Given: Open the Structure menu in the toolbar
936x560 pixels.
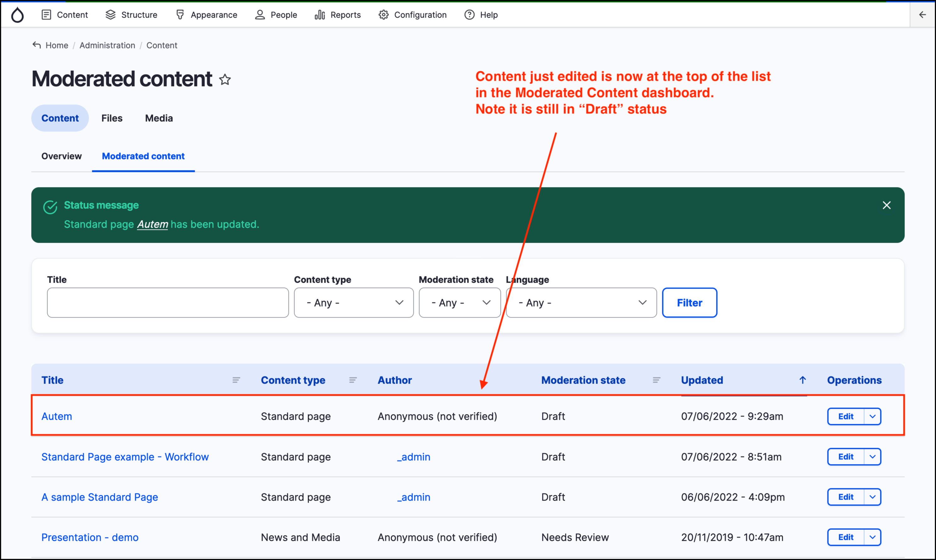Looking at the screenshot, I should tap(132, 15).
